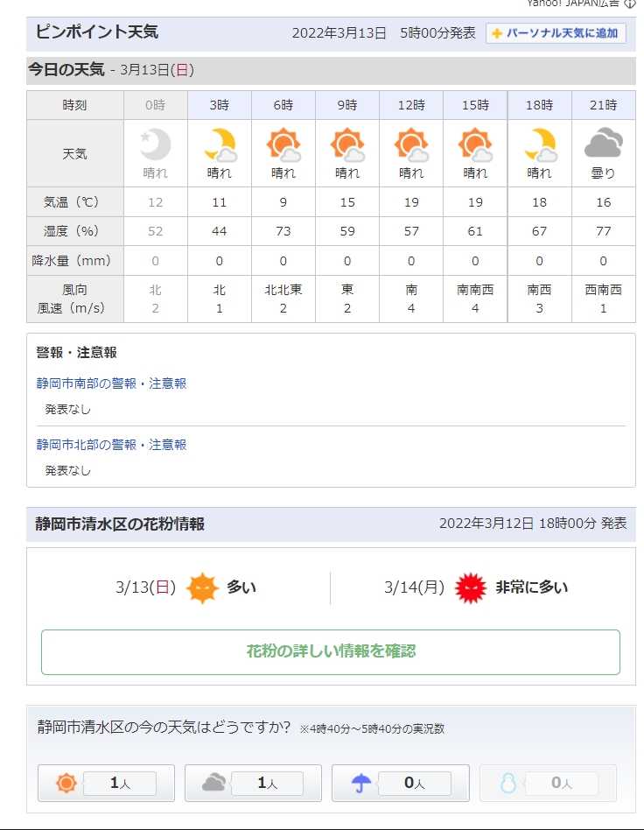This screenshot has height=830, width=644.
Task: Click the 18時 moon weather icon
Action: 540,144
